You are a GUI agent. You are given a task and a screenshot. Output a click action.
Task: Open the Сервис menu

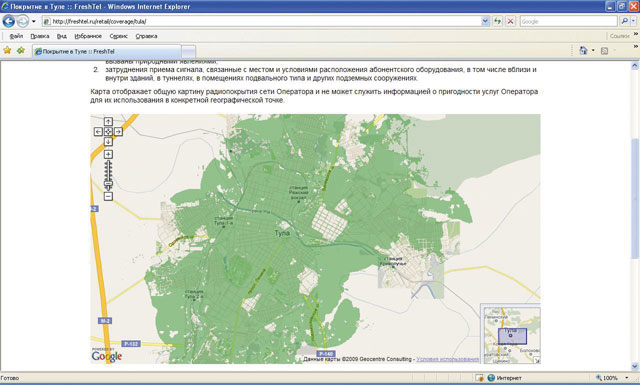[118, 36]
